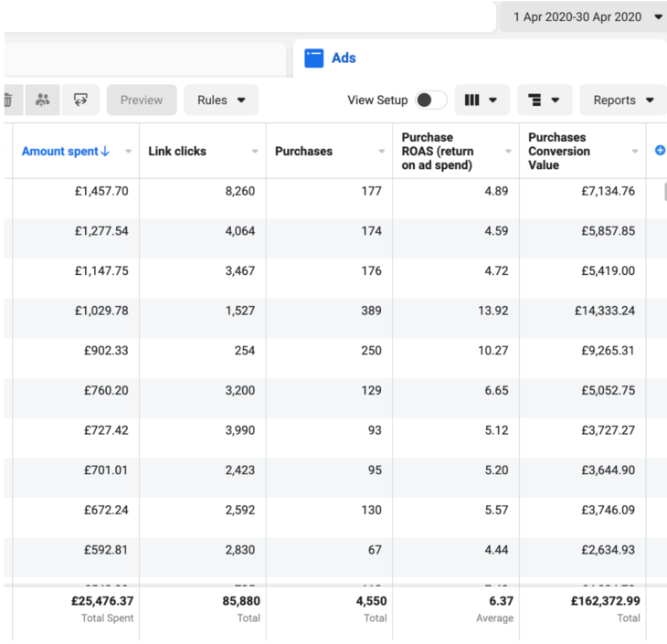The image size is (667, 644).
Task: Add a column with the plus icon
Action: (x=660, y=151)
